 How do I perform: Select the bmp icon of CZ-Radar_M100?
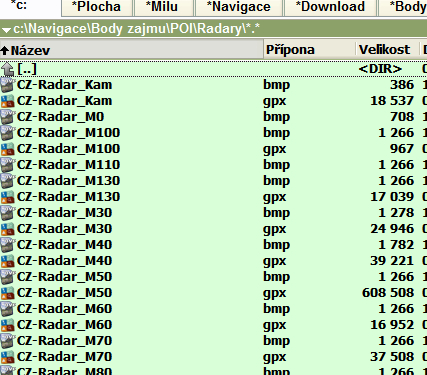(7, 133)
